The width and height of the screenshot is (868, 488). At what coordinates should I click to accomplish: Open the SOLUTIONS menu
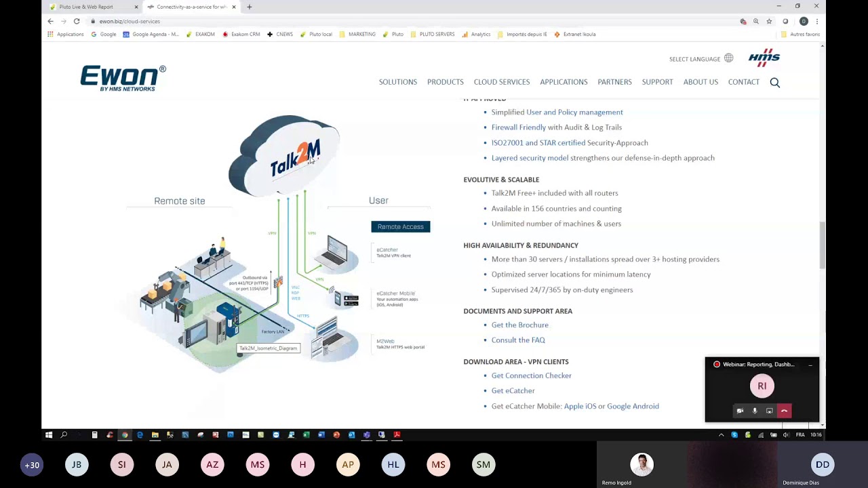click(398, 82)
